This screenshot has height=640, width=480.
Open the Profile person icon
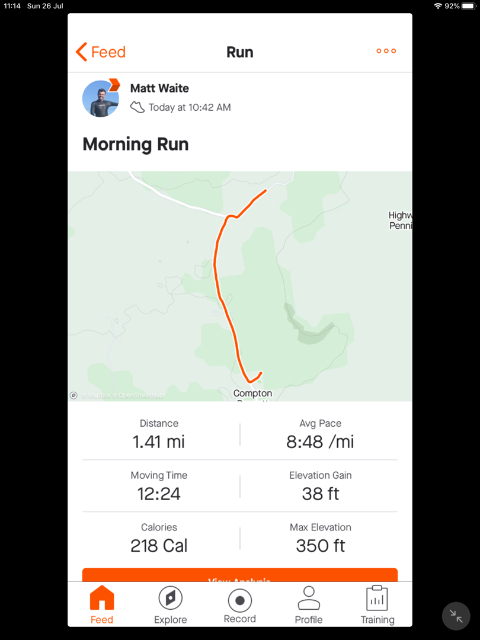[x=309, y=598]
